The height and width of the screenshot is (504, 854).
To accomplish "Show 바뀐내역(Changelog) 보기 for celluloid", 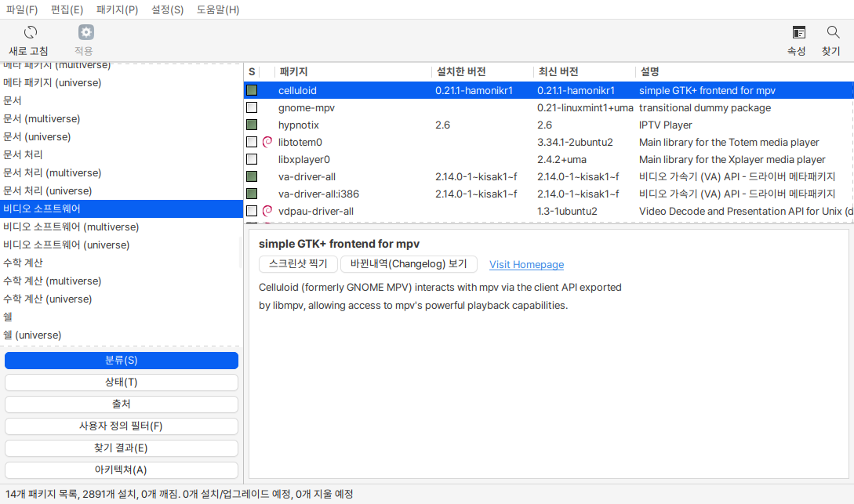I will 409,264.
